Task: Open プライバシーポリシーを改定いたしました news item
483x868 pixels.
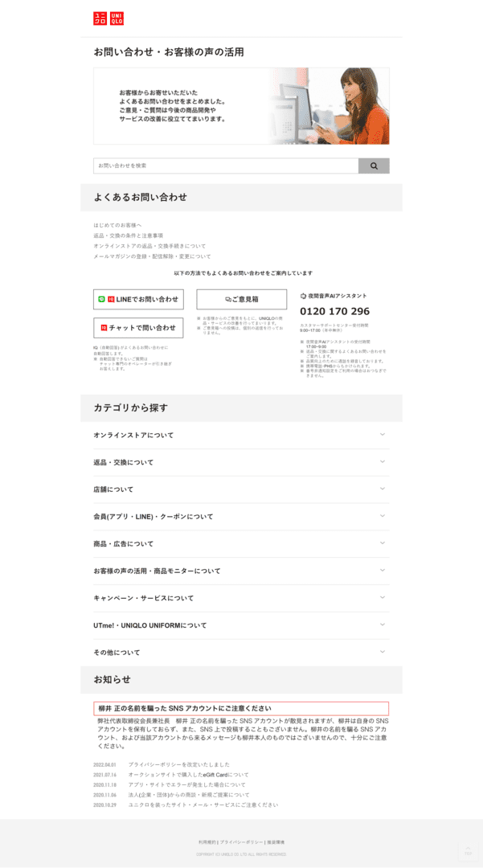Action: 178,764
